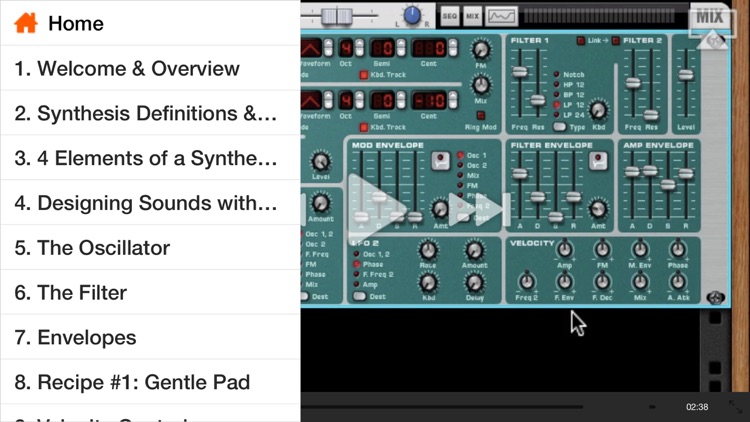Click the LFO 2 Rate knob
This screenshot has height=422, width=750.
[x=428, y=250]
